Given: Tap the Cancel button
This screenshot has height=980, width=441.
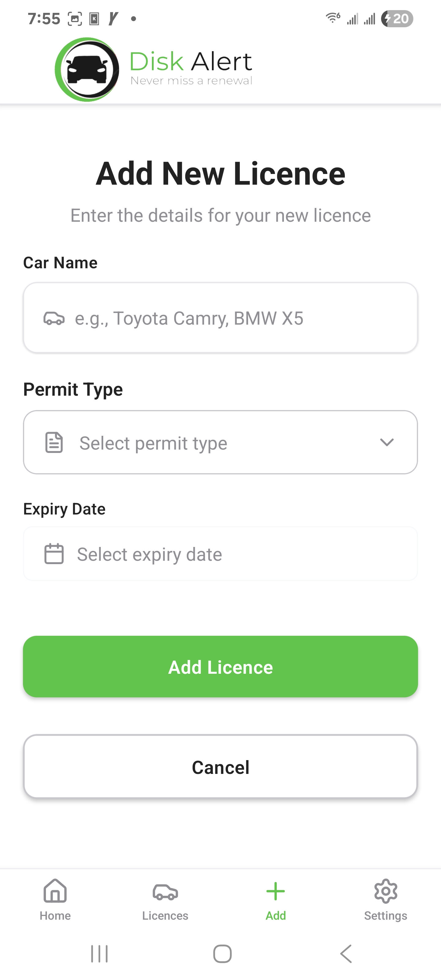Looking at the screenshot, I should pyautogui.click(x=221, y=767).
